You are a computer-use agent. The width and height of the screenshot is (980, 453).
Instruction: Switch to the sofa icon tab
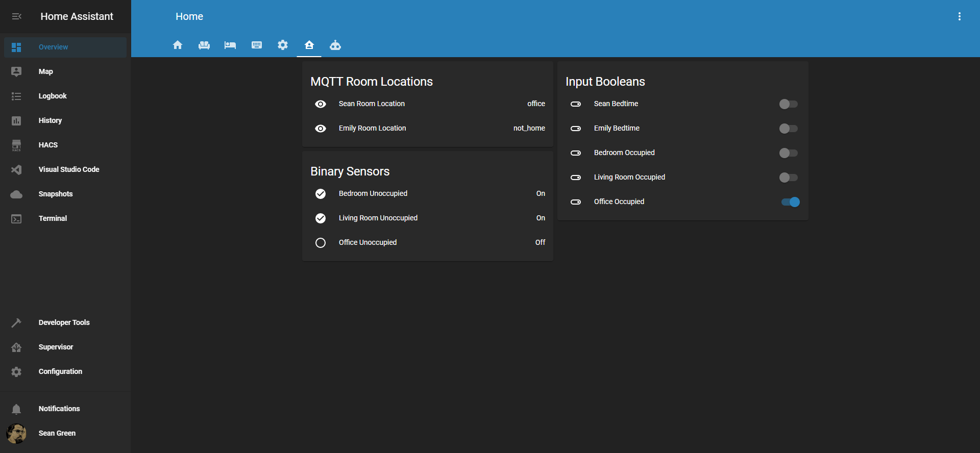[204, 45]
